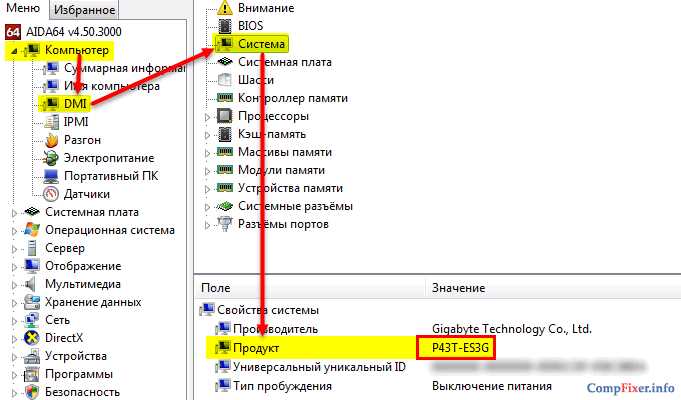Click the Поле column header
This screenshot has width=681, height=400.
tap(311, 288)
